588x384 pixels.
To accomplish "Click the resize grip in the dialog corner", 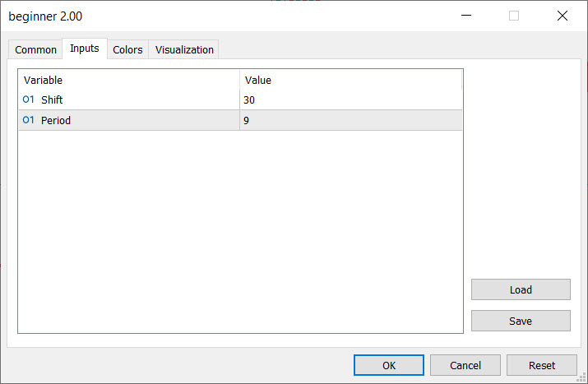I will (x=582, y=378).
